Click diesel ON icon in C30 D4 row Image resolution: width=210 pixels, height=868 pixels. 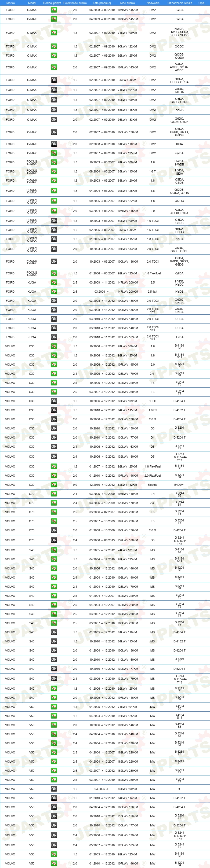click(54, 437)
